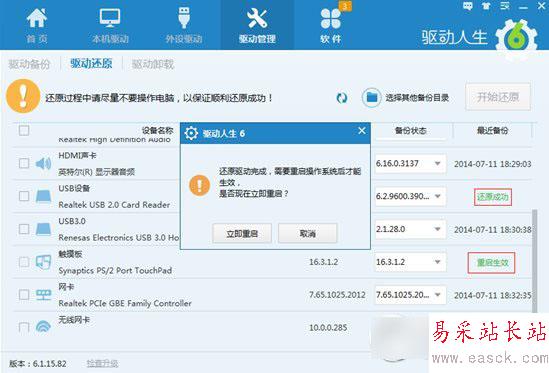549x373 pixels.
Task: Check the HDMI声卡 row checkbox
Action: [24, 163]
